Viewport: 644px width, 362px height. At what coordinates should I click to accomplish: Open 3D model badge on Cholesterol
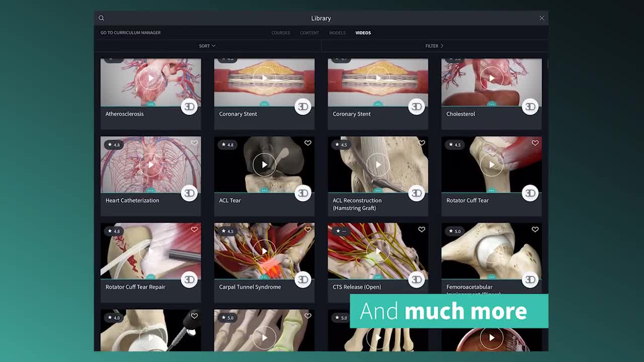click(x=530, y=107)
